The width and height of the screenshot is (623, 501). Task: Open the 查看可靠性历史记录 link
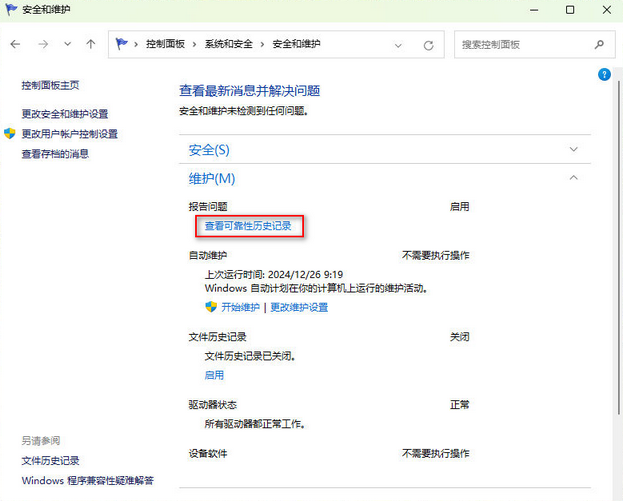248,227
